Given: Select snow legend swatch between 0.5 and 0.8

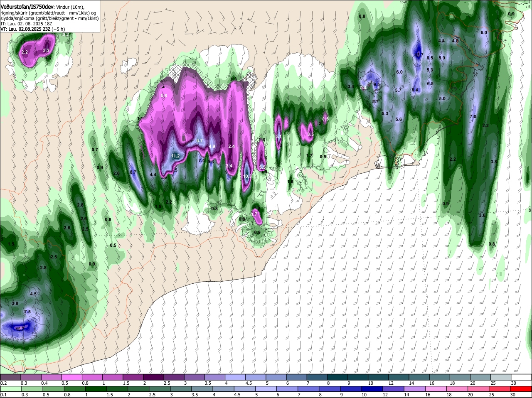Looking at the screenshot, I should 71,377.
